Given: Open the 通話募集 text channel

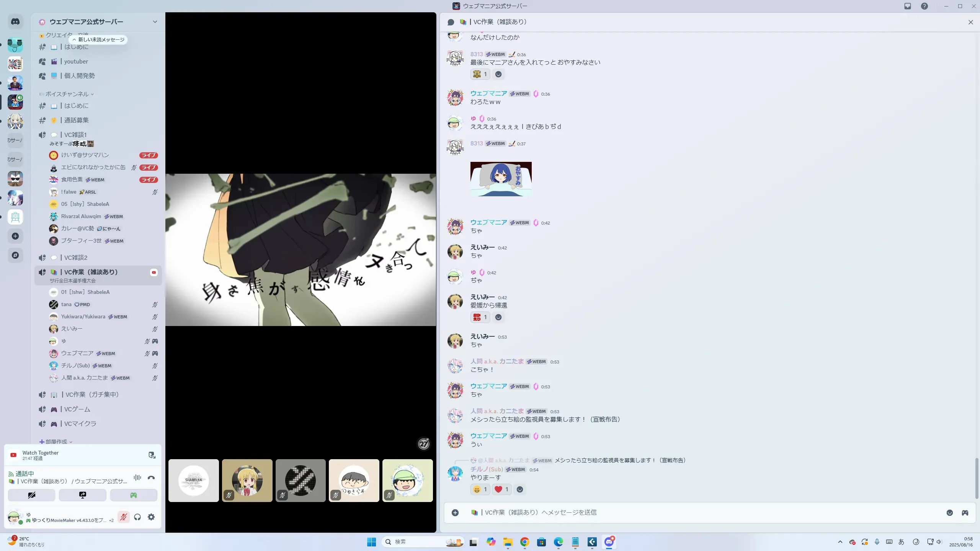Looking at the screenshot, I should (x=76, y=120).
